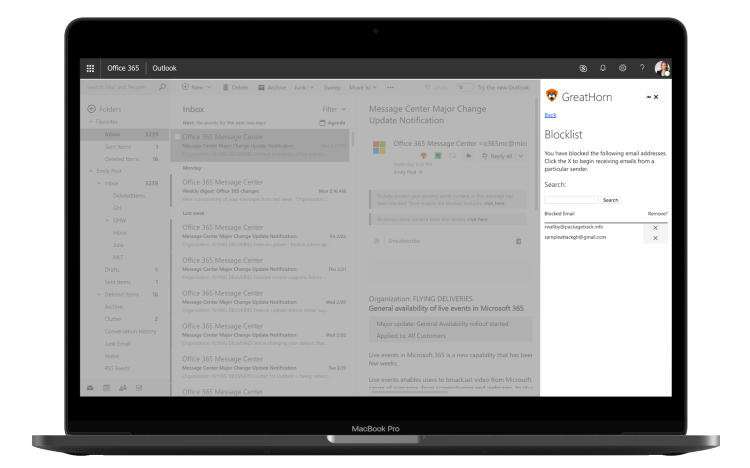
Task: Click the search magnifier icon
Action: tap(163, 87)
